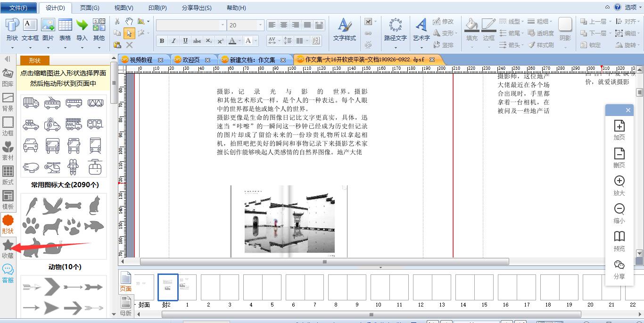Switch to the 视频教程 document tab
Viewport: 644px width, 323px height.
[x=141, y=60]
